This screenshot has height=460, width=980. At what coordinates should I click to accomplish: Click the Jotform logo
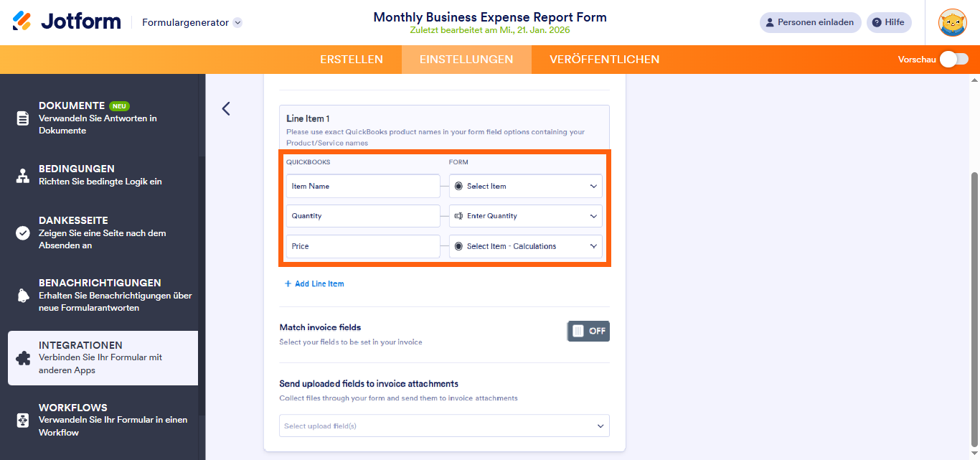point(67,20)
